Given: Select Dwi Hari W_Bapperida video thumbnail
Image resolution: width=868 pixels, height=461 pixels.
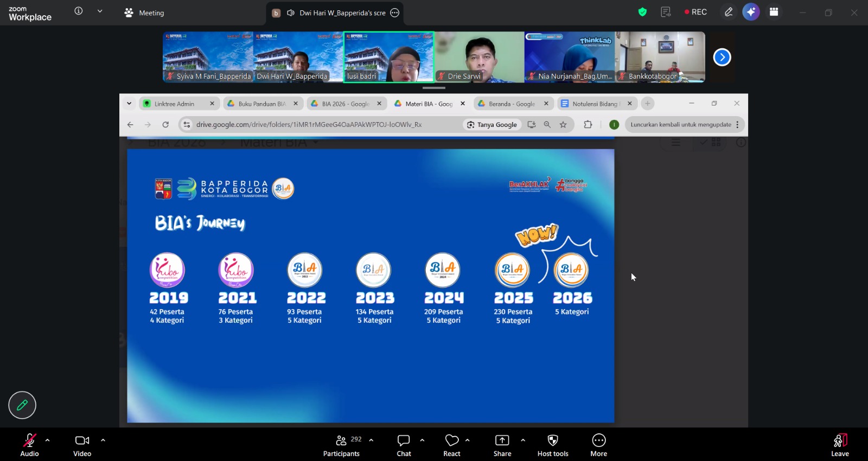Looking at the screenshot, I should [x=298, y=57].
